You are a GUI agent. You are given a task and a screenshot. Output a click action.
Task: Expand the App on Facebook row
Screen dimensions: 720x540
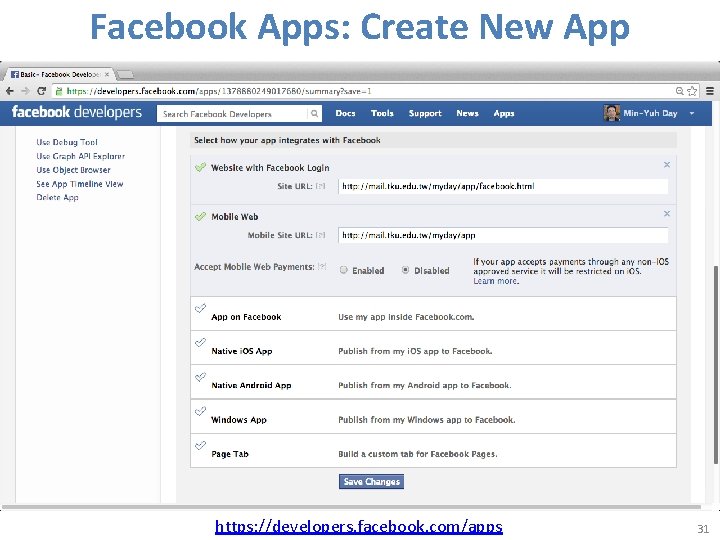tap(433, 314)
